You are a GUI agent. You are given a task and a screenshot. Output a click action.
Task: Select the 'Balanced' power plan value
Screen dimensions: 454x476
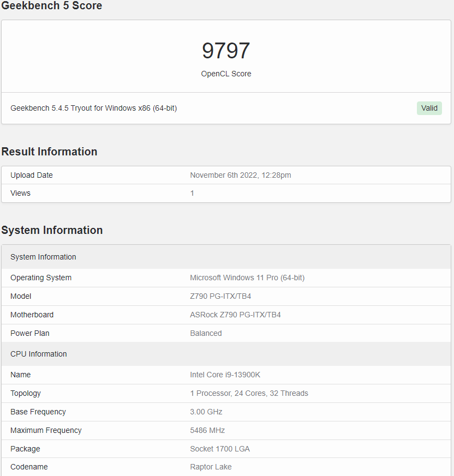click(x=206, y=333)
